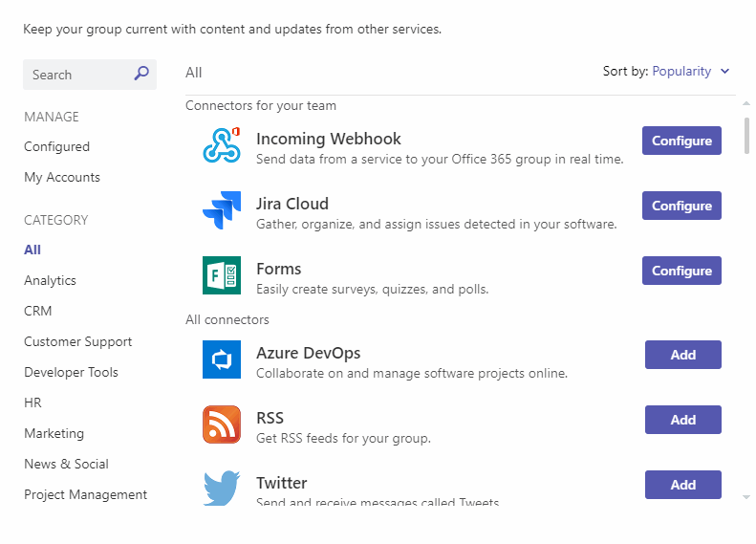
Task: Select the Developer Tools category
Action: coord(71,372)
